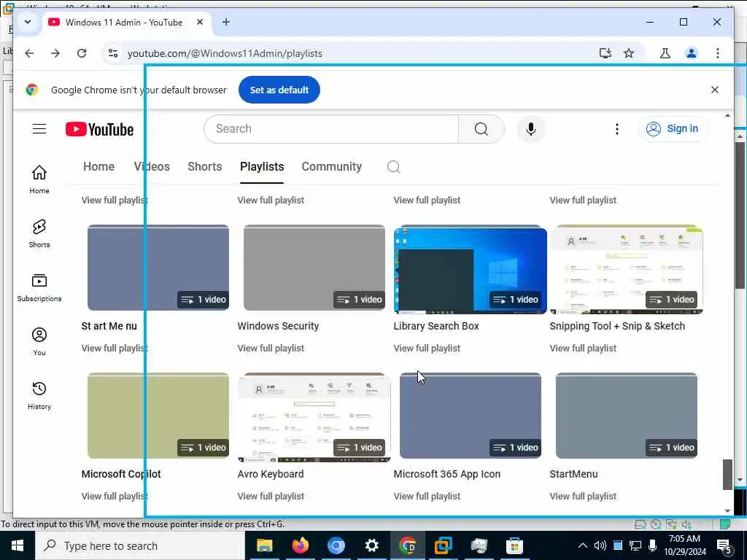
Task: Open the Chrome profile avatar
Action: [692, 52]
